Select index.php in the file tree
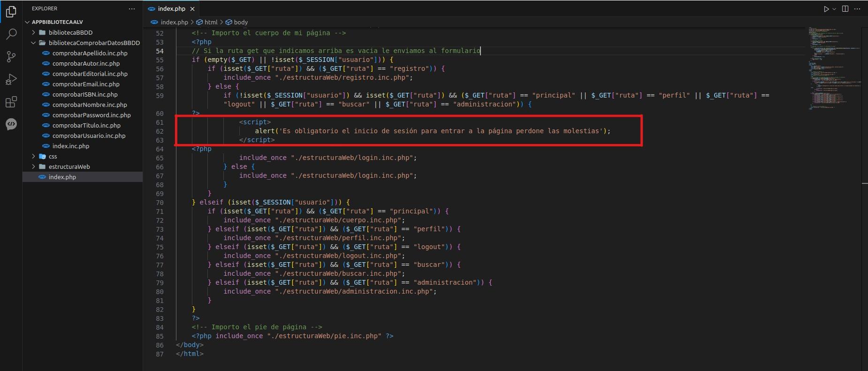The image size is (868, 371). click(x=83, y=177)
